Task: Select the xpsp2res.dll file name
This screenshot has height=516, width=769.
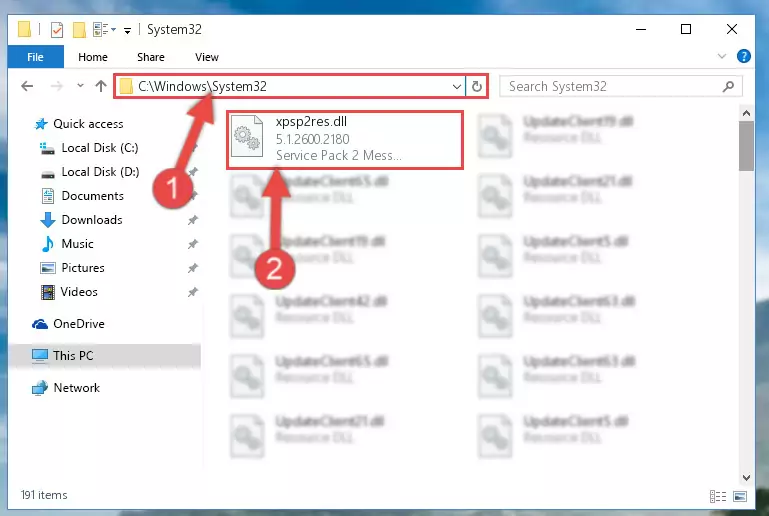Action: 311,121
